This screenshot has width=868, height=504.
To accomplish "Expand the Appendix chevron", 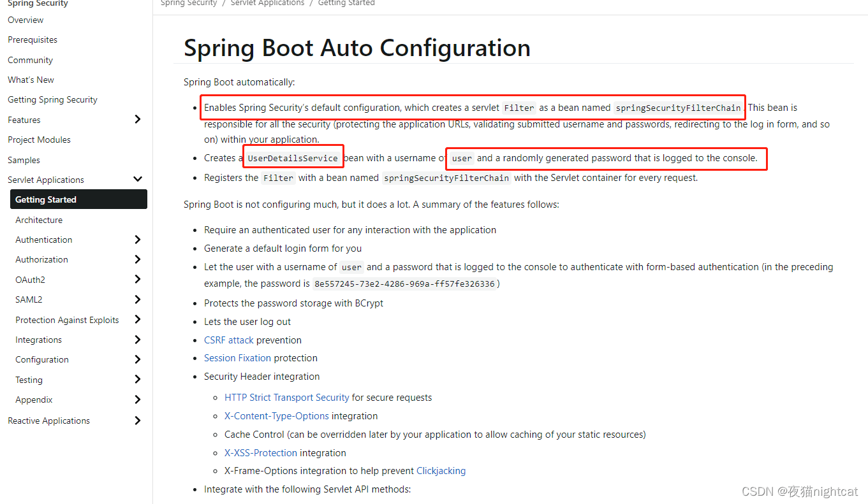I will (138, 400).
